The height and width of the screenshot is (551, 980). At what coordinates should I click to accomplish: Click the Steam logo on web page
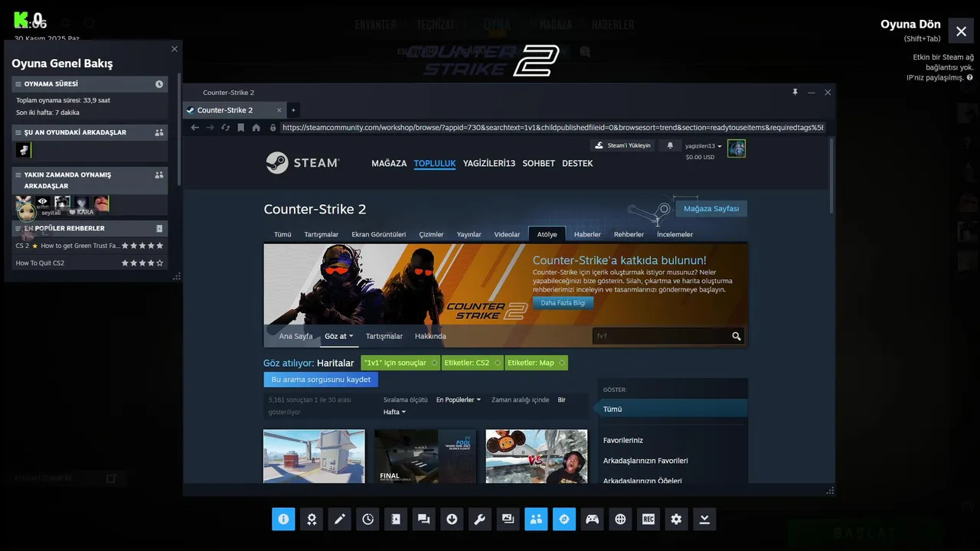[302, 163]
